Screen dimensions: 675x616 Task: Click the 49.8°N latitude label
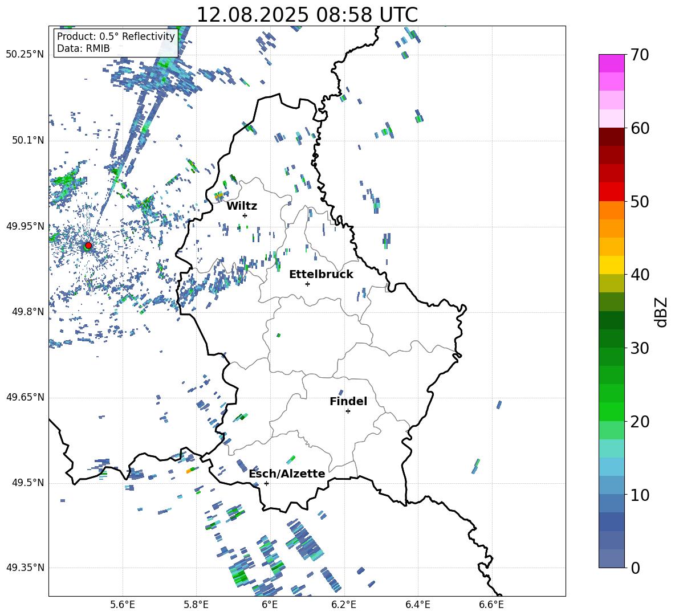(28, 312)
